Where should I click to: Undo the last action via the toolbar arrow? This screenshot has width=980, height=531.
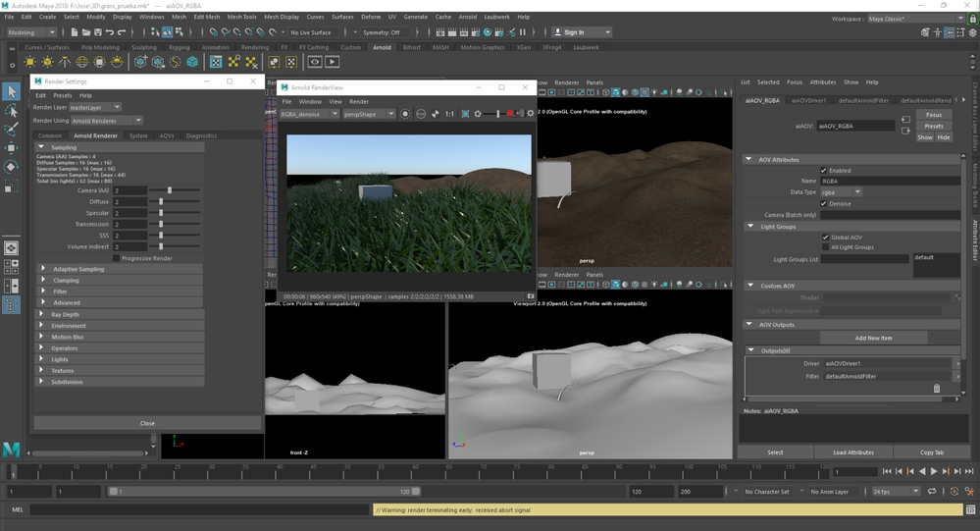point(109,31)
